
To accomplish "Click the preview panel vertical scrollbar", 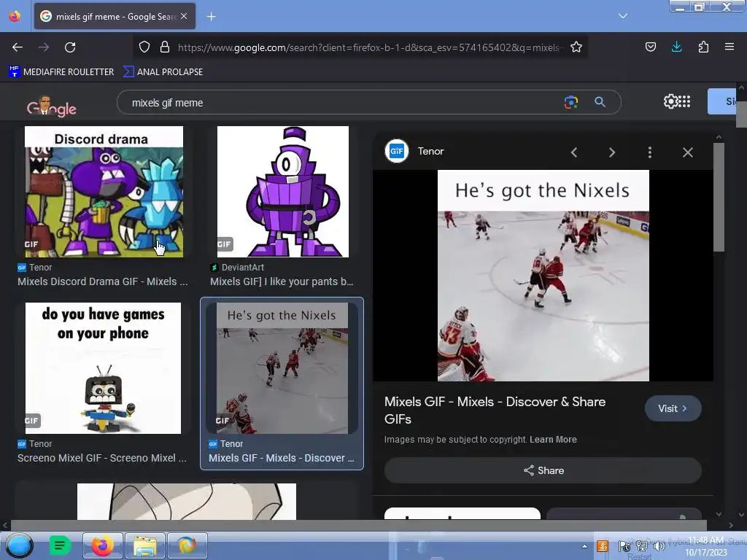I will [719, 197].
